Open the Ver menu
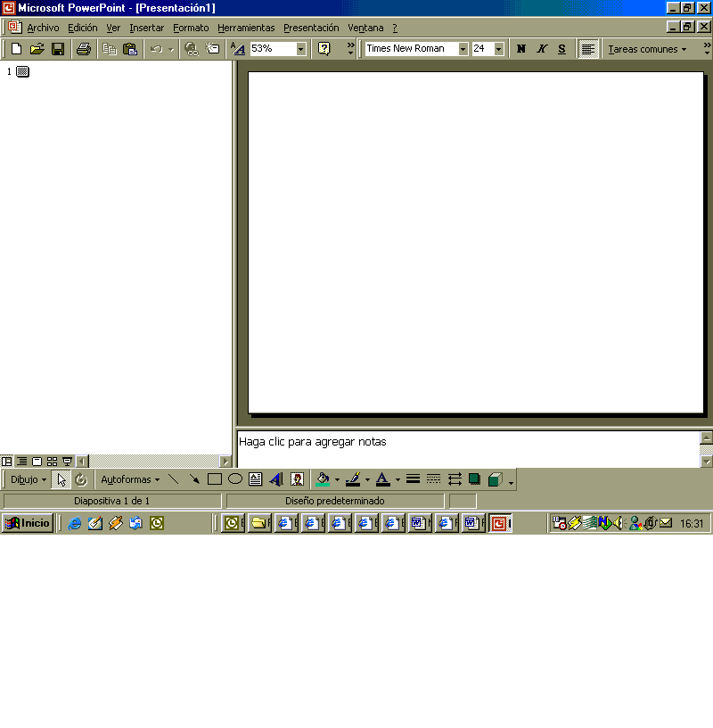 point(113,28)
